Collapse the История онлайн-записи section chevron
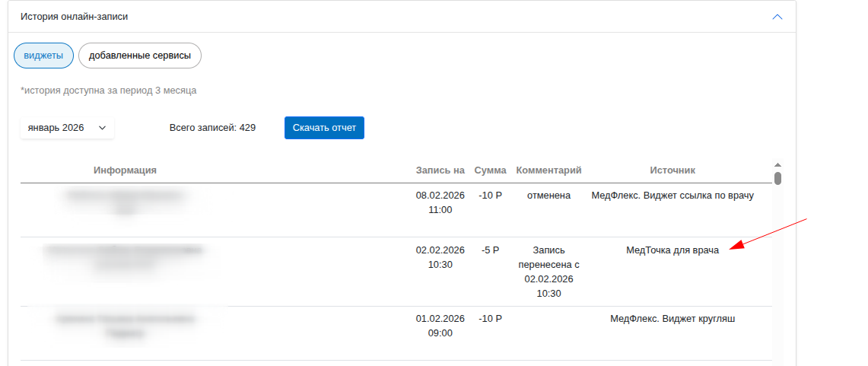This screenshot has width=868, height=366. coord(777,17)
